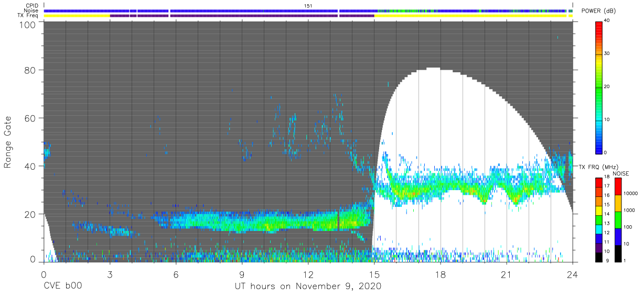This screenshot has width=644, height=297.
Task: Click 'UT hours on November 9, 2020' label
Action: pos(307,287)
